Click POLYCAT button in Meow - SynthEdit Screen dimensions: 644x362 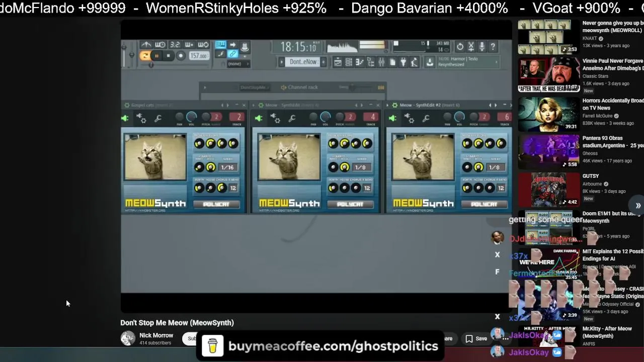pyautogui.click(x=350, y=204)
